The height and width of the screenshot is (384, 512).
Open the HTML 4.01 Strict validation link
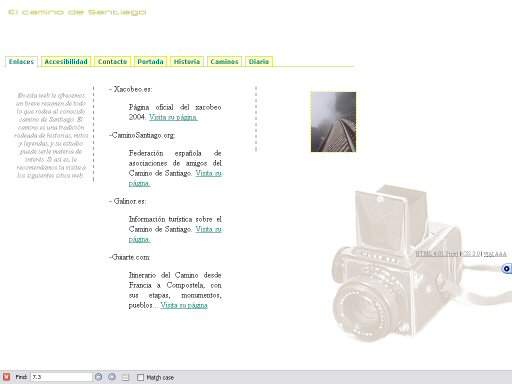coord(437,254)
